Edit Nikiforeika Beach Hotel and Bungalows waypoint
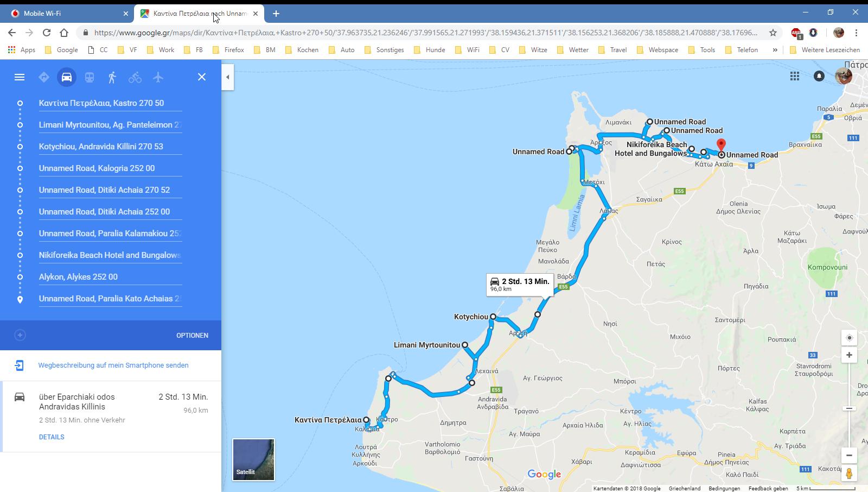Viewport: 868px width, 492px height. coord(110,255)
